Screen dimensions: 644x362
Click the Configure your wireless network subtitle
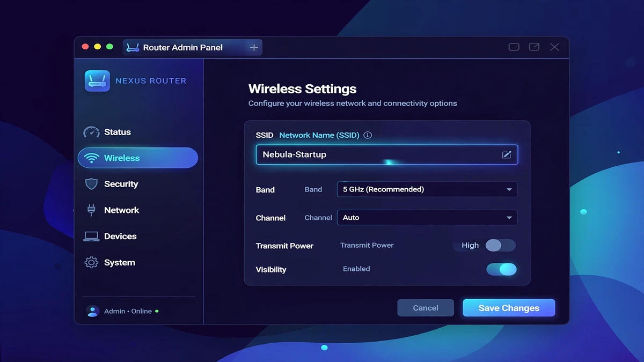click(x=353, y=103)
